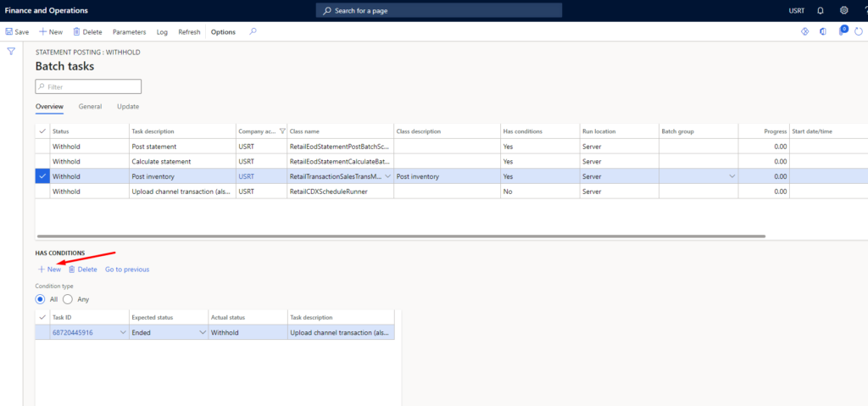Switch to the Update tab

tap(128, 106)
